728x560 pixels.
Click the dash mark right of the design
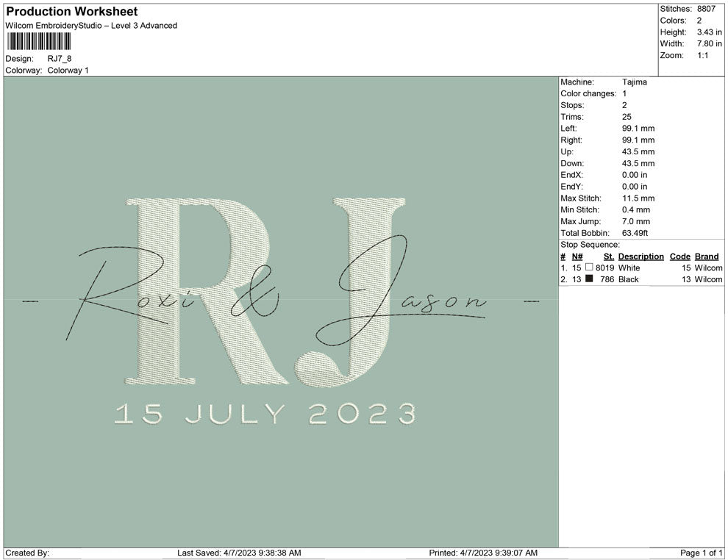[x=530, y=301]
